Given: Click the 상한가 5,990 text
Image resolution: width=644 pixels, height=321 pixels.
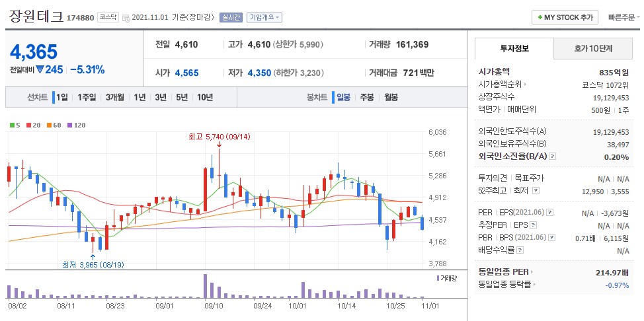Looking at the screenshot, I should (x=298, y=44).
